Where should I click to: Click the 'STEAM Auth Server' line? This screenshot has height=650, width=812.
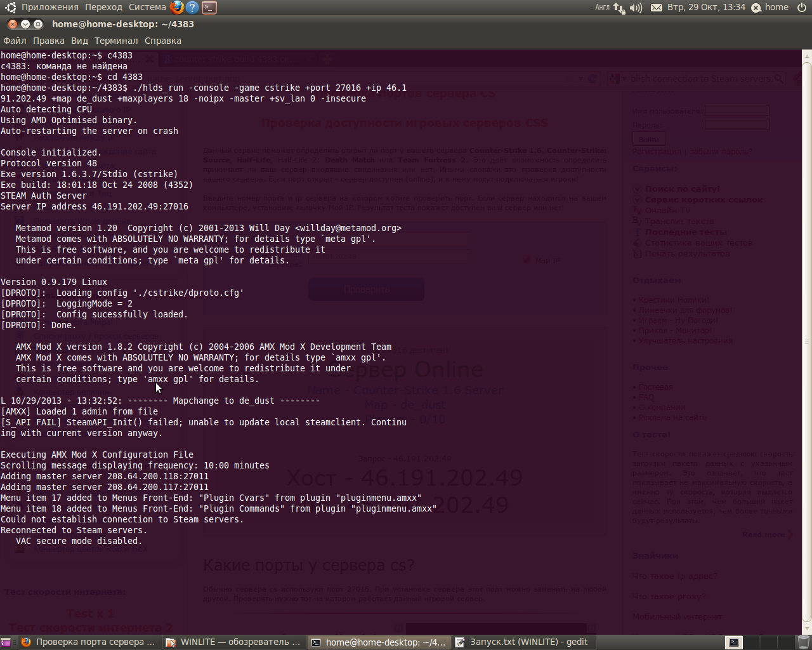pos(44,196)
